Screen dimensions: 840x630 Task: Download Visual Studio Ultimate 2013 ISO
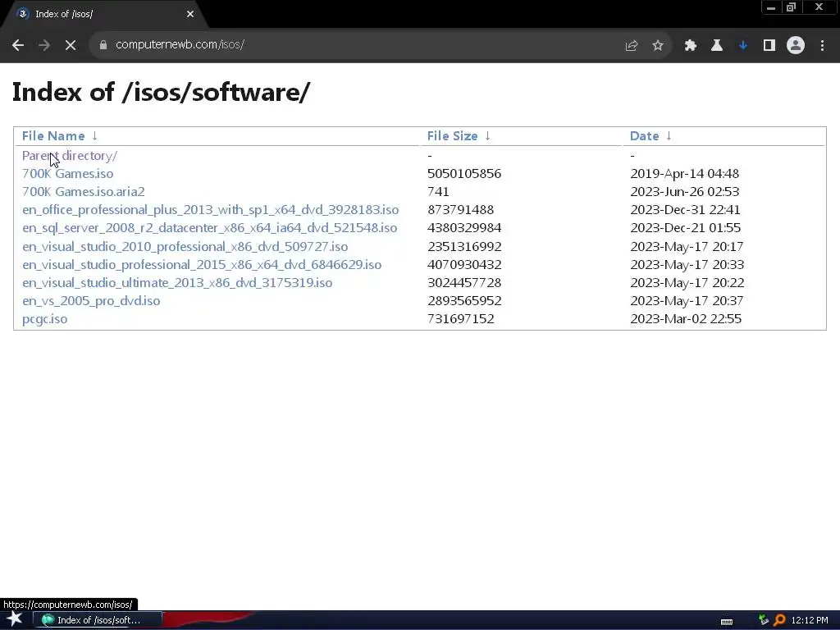pyautogui.click(x=177, y=283)
